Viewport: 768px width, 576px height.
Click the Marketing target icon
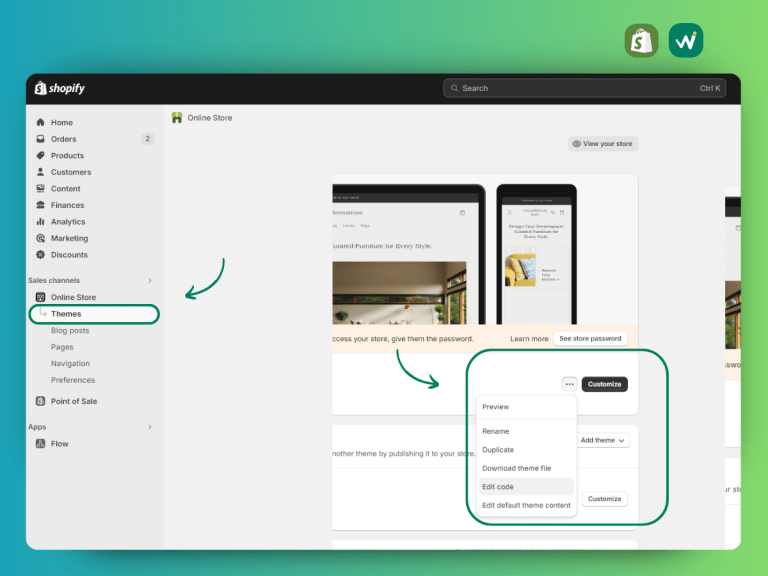[41, 238]
